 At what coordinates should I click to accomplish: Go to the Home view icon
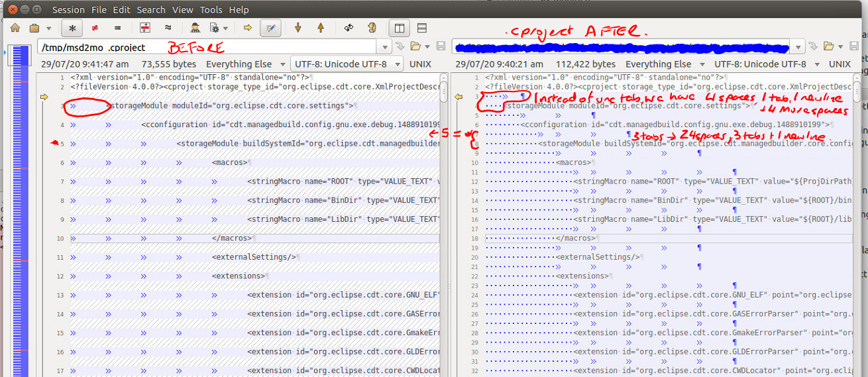tap(16, 28)
